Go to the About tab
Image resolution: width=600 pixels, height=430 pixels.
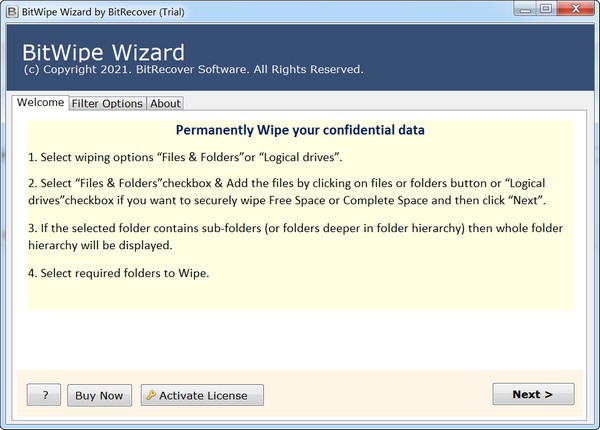pyautogui.click(x=165, y=104)
